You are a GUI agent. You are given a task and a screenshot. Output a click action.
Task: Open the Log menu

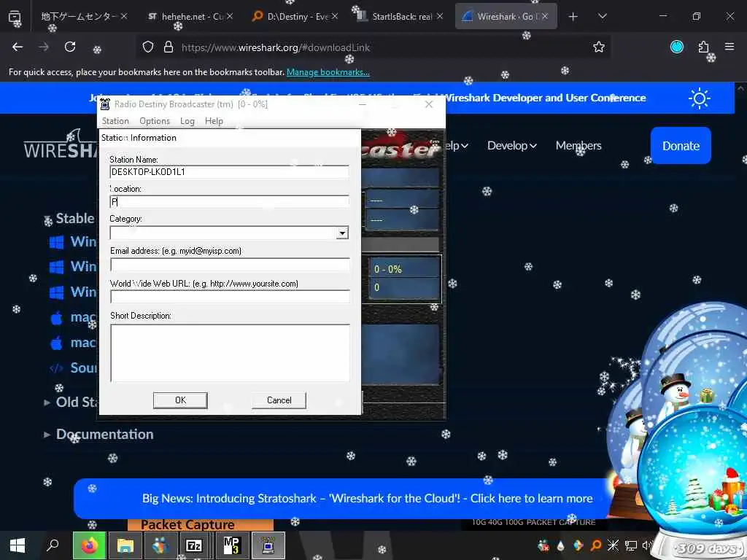coord(187,121)
